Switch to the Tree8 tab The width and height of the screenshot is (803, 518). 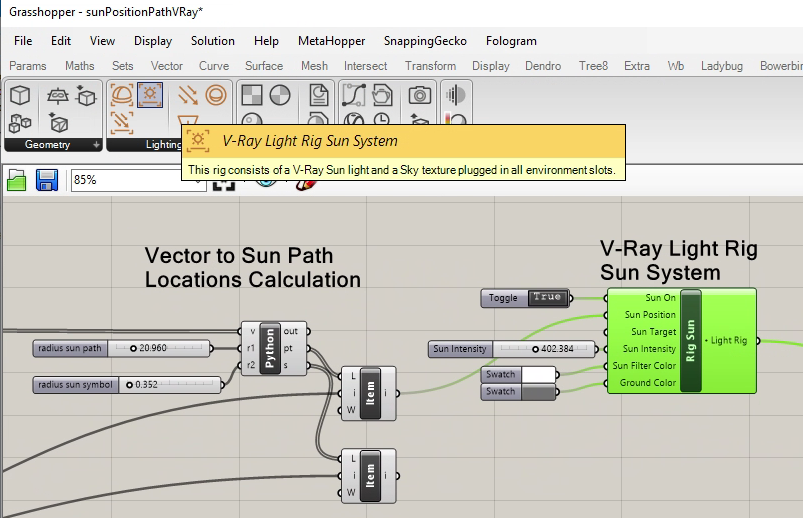(x=594, y=66)
